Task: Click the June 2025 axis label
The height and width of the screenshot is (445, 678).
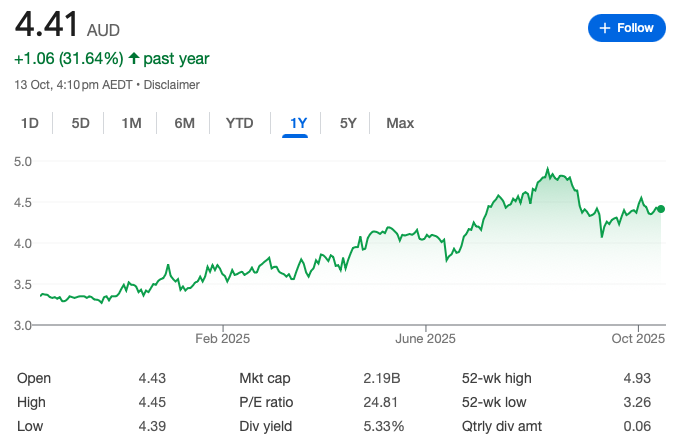Action: point(425,340)
